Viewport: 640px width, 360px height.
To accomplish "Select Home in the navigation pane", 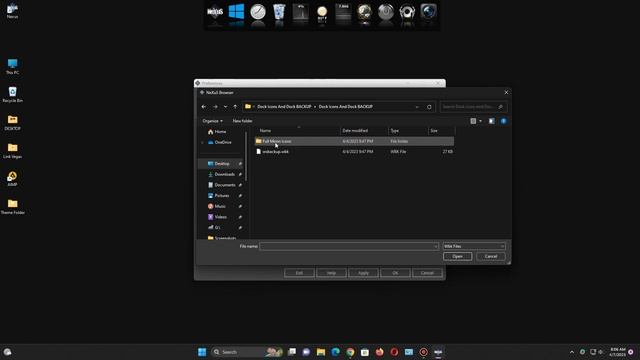I will pos(220,132).
